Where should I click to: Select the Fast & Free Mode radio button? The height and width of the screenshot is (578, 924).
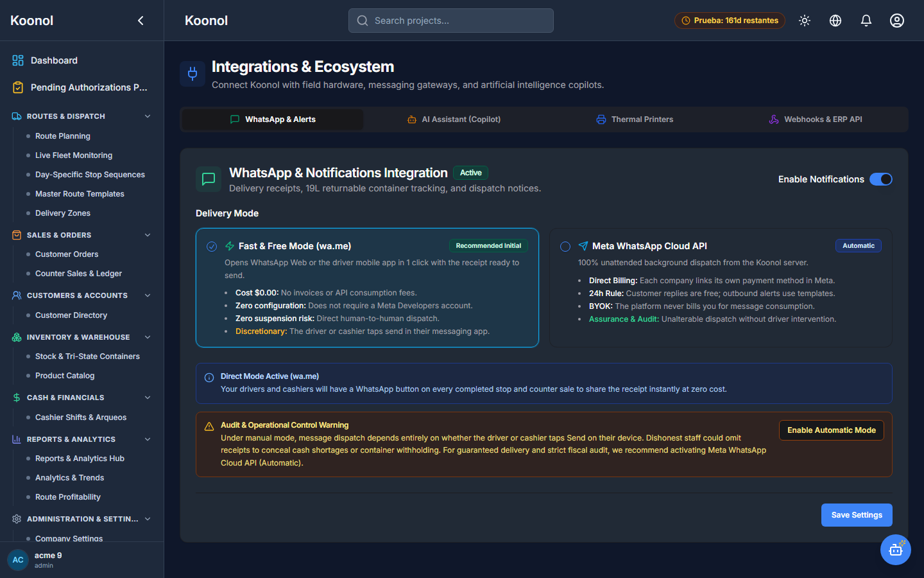pos(212,247)
